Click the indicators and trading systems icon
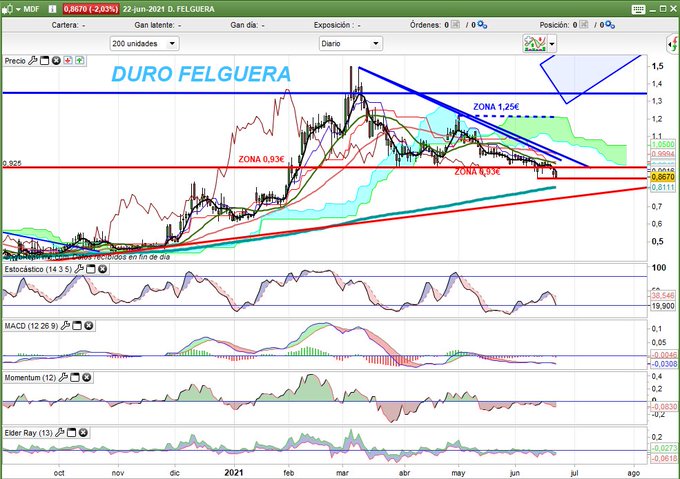This screenshot has width=680, height=479. [x=535, y=44]
